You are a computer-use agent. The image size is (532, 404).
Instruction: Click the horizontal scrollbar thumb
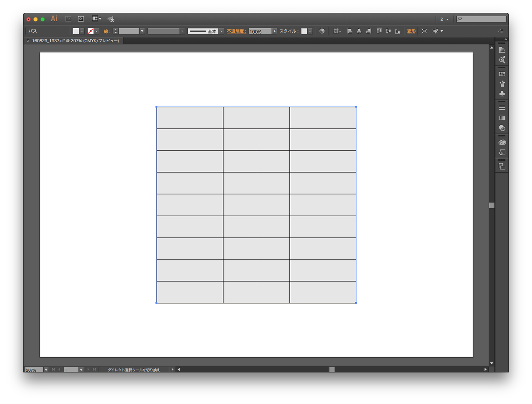332,370
